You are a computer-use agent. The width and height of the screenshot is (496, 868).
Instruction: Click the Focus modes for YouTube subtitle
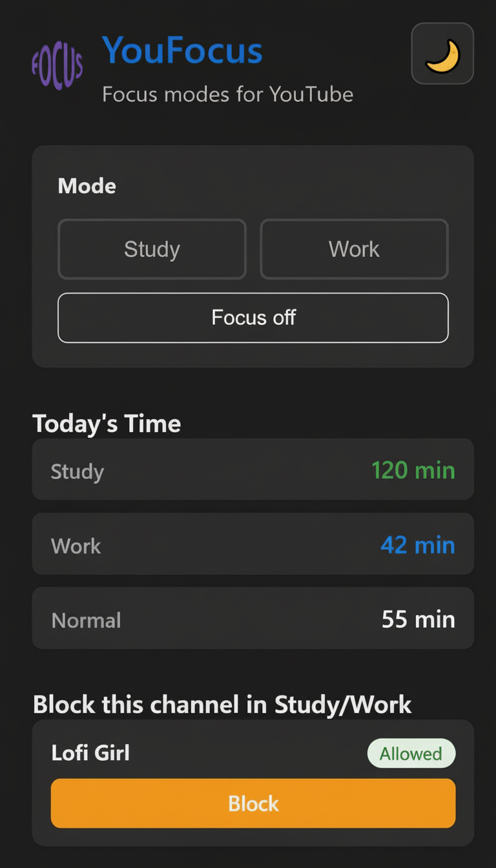click(x=227, y=94)
